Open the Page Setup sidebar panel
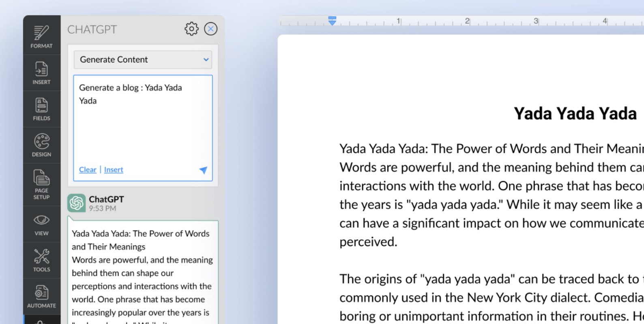644x324 pixels. [x=42, y=185]
